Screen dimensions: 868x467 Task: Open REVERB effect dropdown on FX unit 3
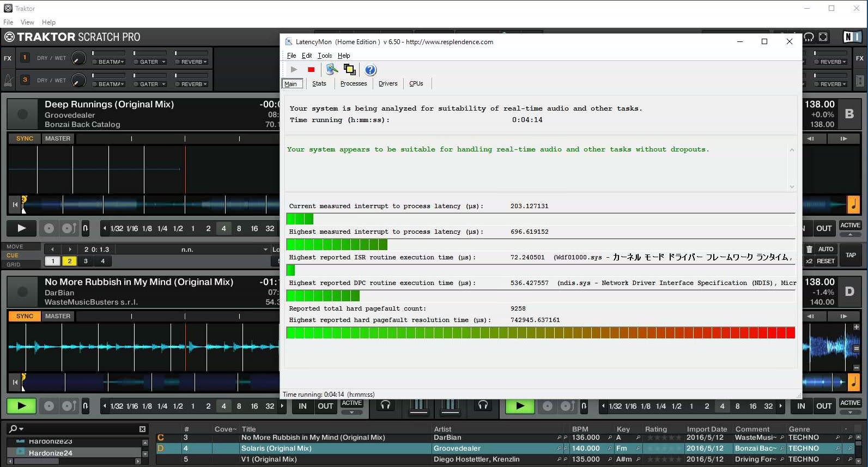pyautogui.click(x=205, y=84)
